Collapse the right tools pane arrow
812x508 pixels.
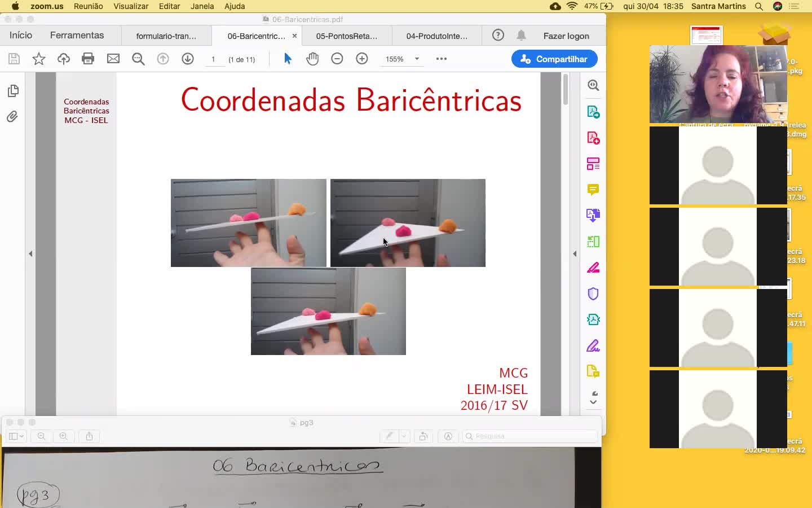tap(575, 254)
